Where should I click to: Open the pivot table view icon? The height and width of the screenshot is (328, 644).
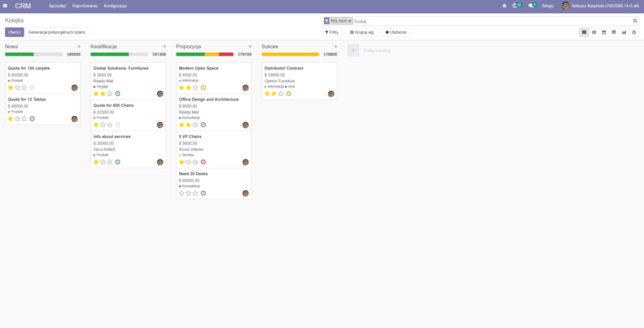tap(614, 32)
